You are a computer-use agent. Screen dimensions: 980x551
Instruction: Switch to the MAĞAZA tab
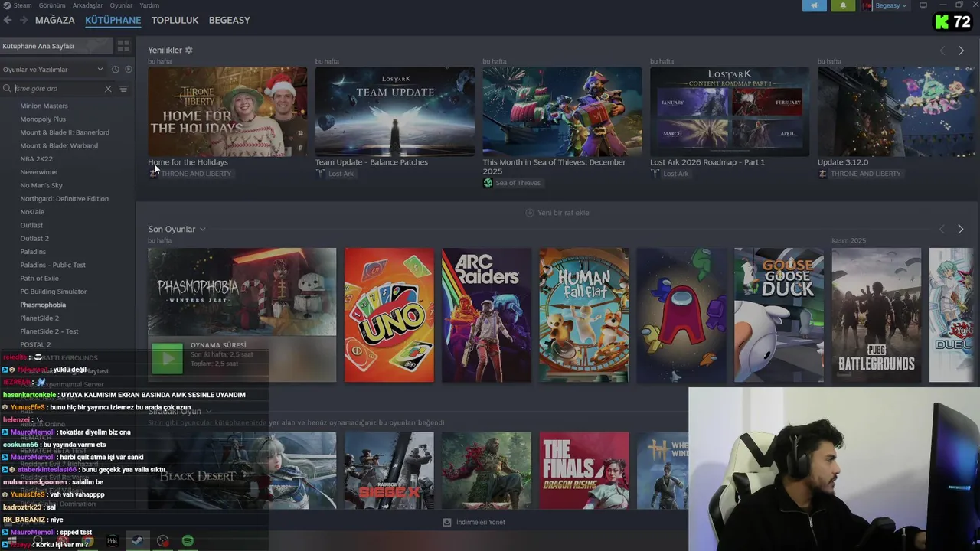(x=55, y=20)
